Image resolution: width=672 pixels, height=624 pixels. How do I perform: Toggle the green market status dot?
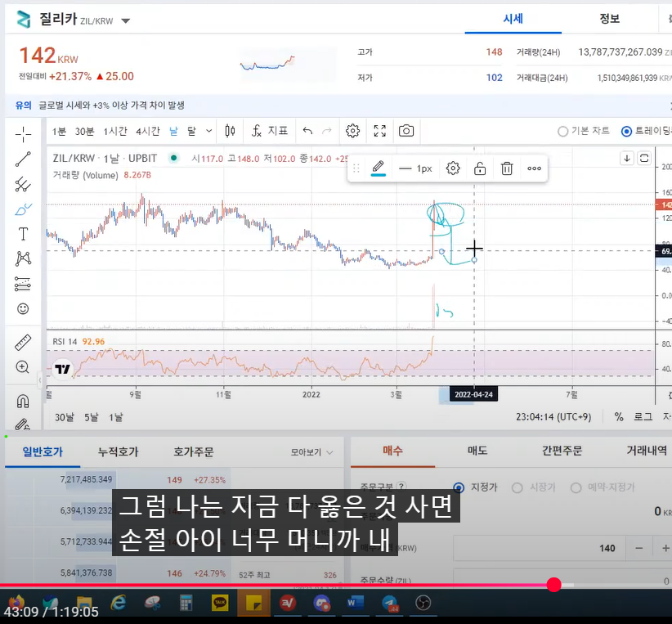(x=173, y=158)
